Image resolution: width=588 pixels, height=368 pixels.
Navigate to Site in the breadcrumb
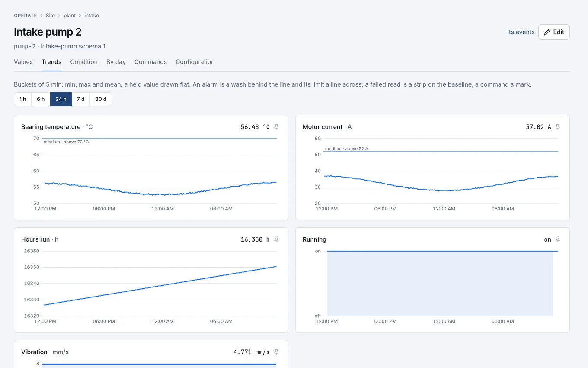click(51, 16)
